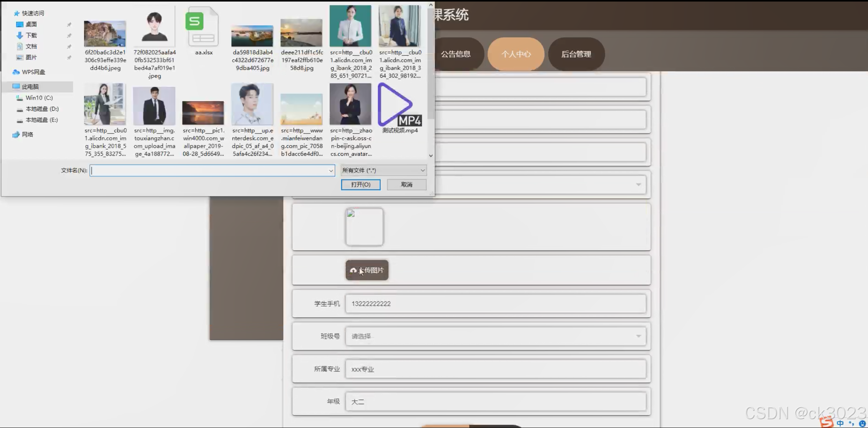Open the Win10 (C:) drive icon
Image resolution: width=868 pixels, height=428 pixels.
[20, 98]
